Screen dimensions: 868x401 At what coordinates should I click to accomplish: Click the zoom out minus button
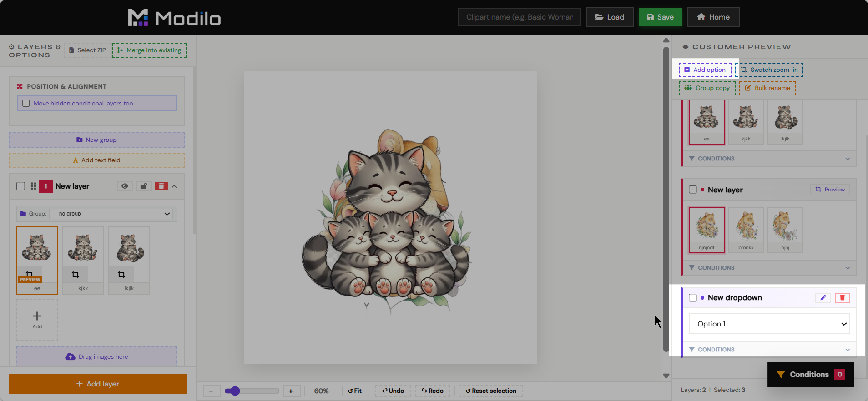pyautogui.click(x=211, y=391)
